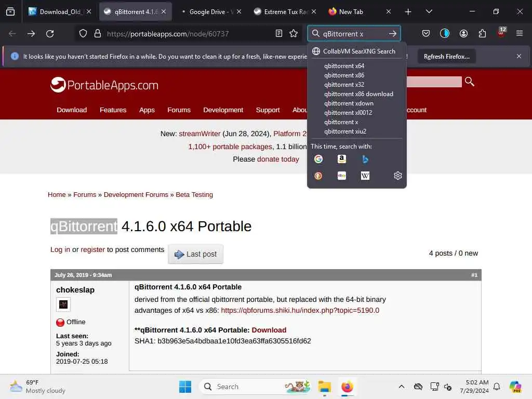Click the PortableApps site search magnifier
This screenshot has height=399, width=532.
pyautogui.click(x=470, y=82)
